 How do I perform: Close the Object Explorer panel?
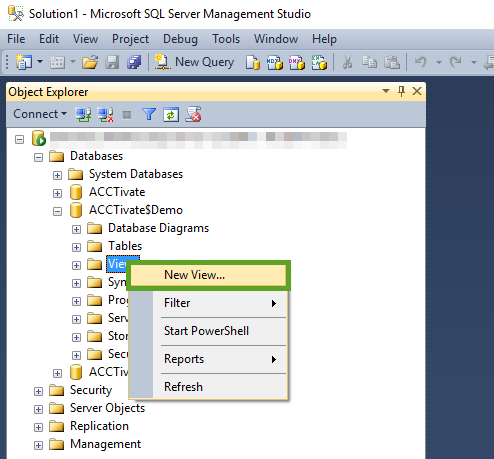point(417,91)
